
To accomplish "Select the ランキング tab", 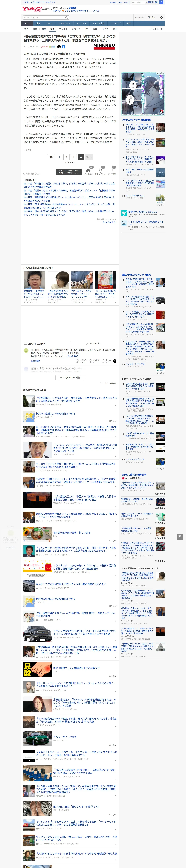I will point(115,24).
